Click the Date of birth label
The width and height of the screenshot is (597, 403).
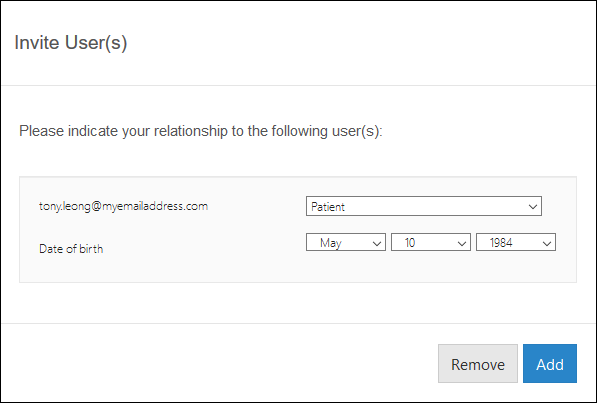pyautogui.click(x=71, y=249)
